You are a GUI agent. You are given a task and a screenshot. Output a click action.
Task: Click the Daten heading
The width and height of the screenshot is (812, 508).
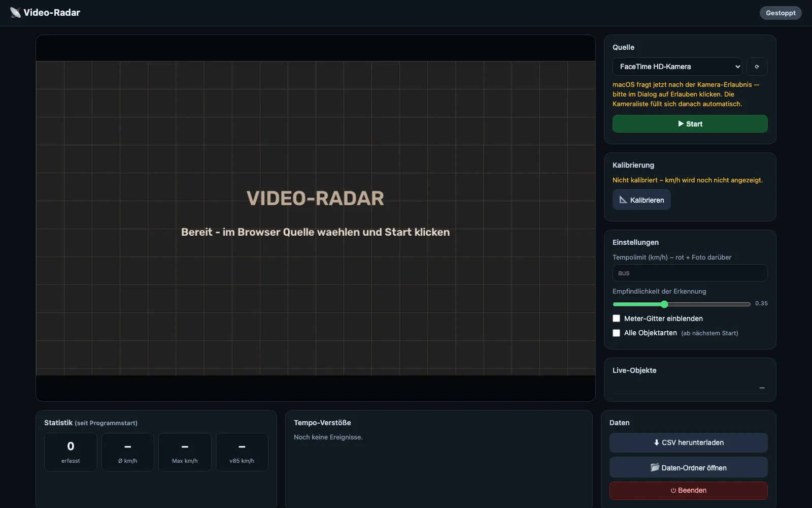[619, 423]
